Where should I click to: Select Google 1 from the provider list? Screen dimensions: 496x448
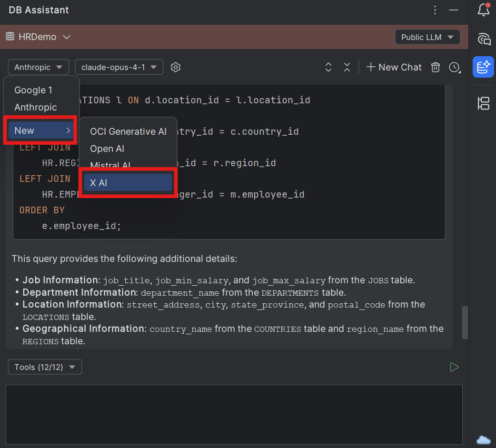(33, 90)
